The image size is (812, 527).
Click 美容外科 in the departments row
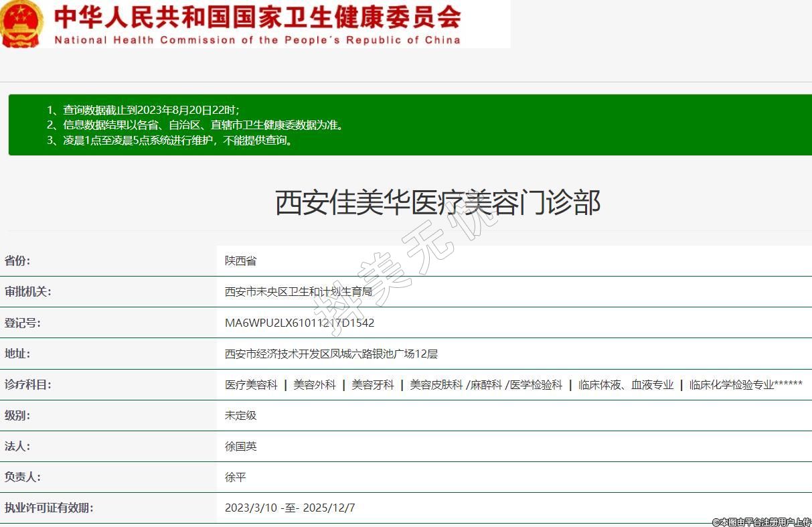click(x=315, y=385)
